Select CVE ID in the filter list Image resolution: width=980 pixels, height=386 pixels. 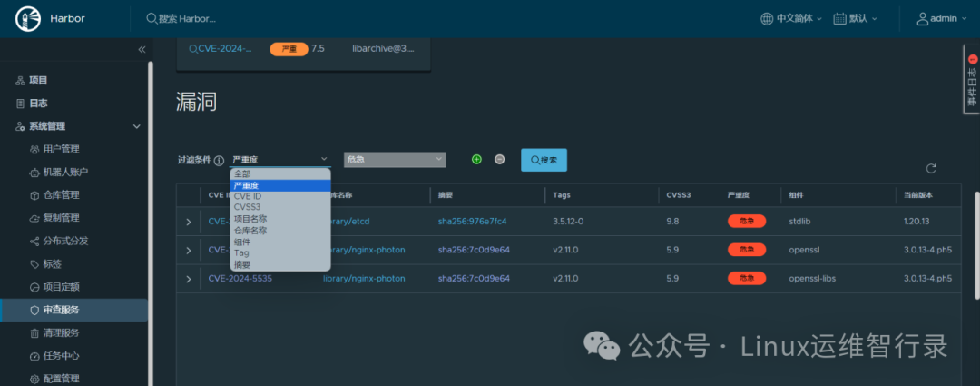(x=280, y=196)
